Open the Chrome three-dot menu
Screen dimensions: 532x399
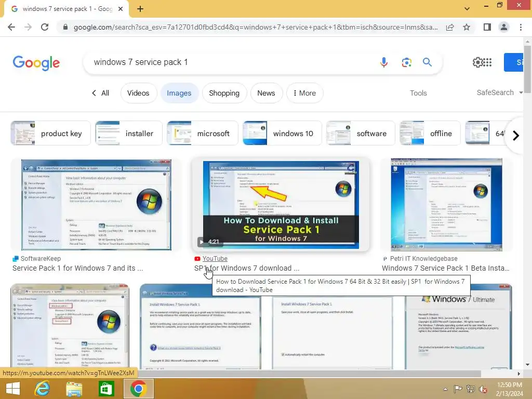point(521,27)
